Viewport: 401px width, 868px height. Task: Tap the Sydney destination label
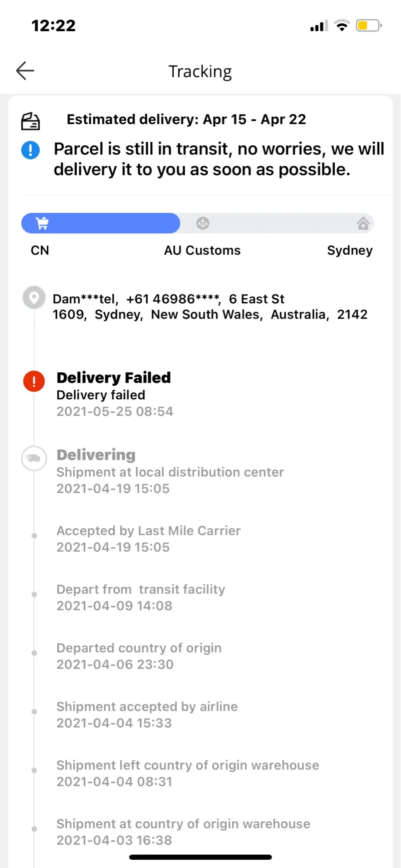[349, 250]
